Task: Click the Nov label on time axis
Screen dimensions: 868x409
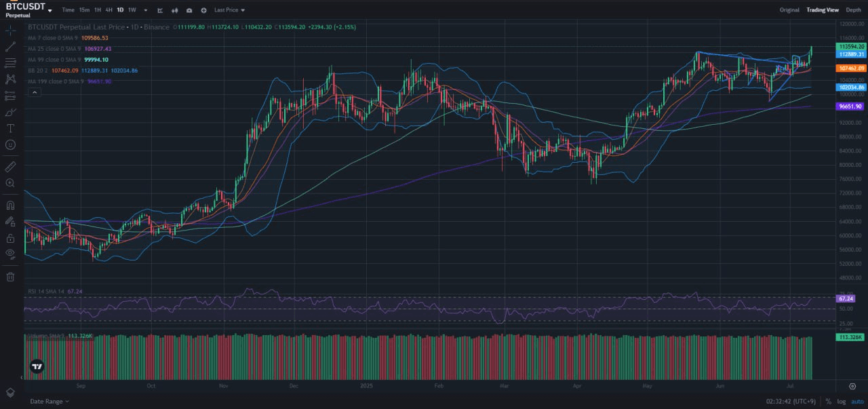Action: (x=224, y=386)
